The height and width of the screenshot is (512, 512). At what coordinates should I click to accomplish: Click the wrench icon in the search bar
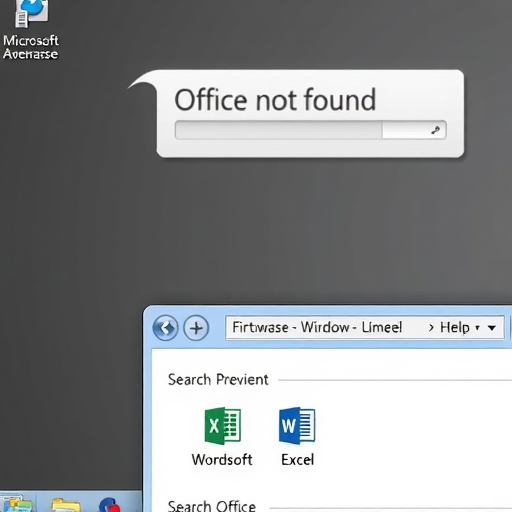tap(435, 130)
